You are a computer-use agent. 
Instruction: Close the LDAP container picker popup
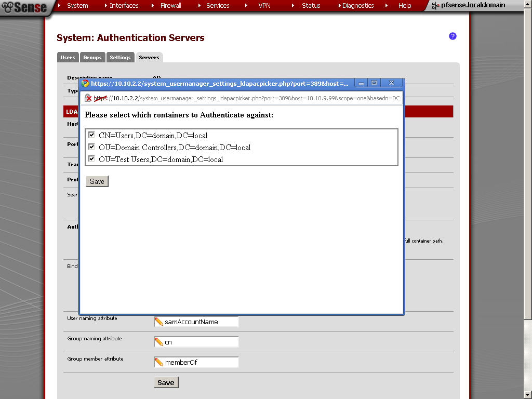(x=392, y=83)
